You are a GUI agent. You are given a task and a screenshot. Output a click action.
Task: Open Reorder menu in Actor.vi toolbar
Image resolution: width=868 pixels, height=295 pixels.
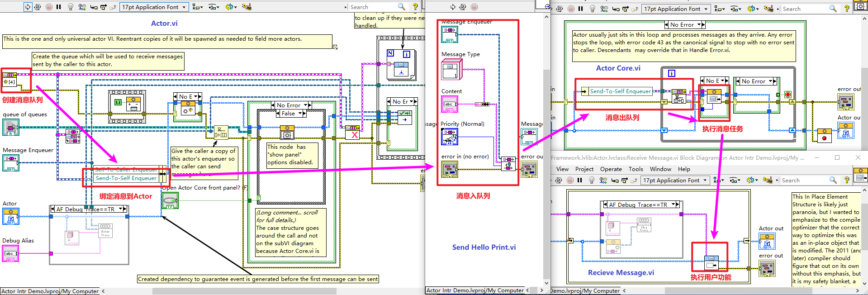(x=231, y=7)
